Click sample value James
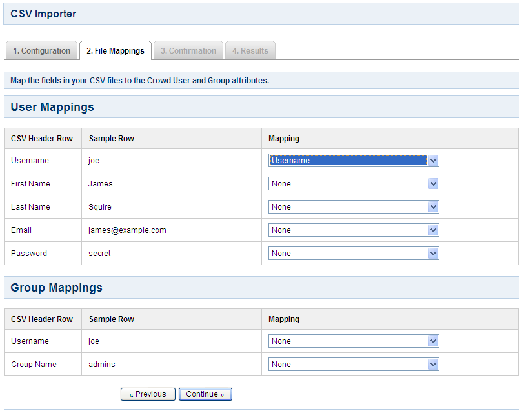524x420 pixels. point(100,184)
